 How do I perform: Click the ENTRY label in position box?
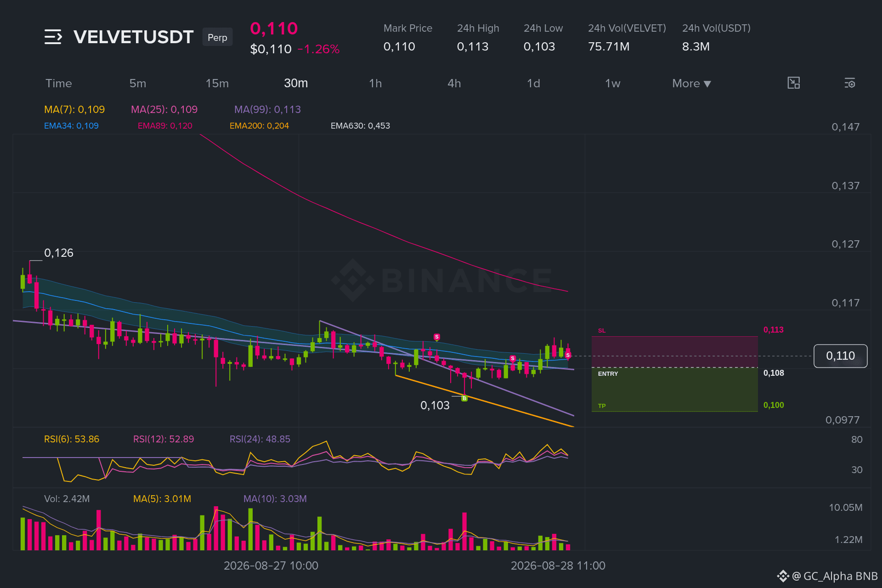pyautogui.click(x=608, y=374)
